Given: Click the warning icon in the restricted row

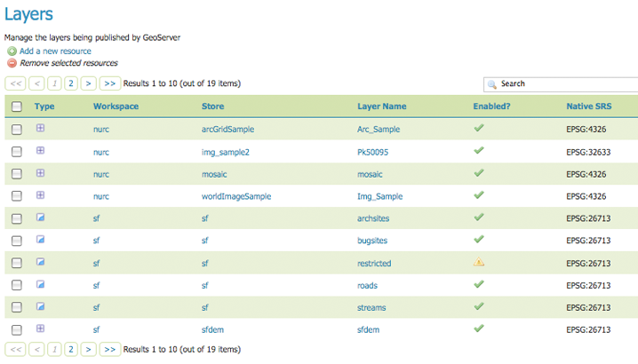Looking at the screenshot, I should pos(479,262).
